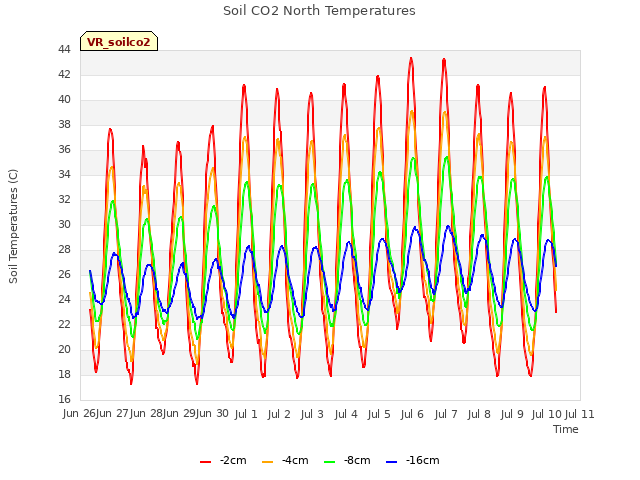Click the 24 y-axis tick value
640x480 pixels.
[64, 299]
